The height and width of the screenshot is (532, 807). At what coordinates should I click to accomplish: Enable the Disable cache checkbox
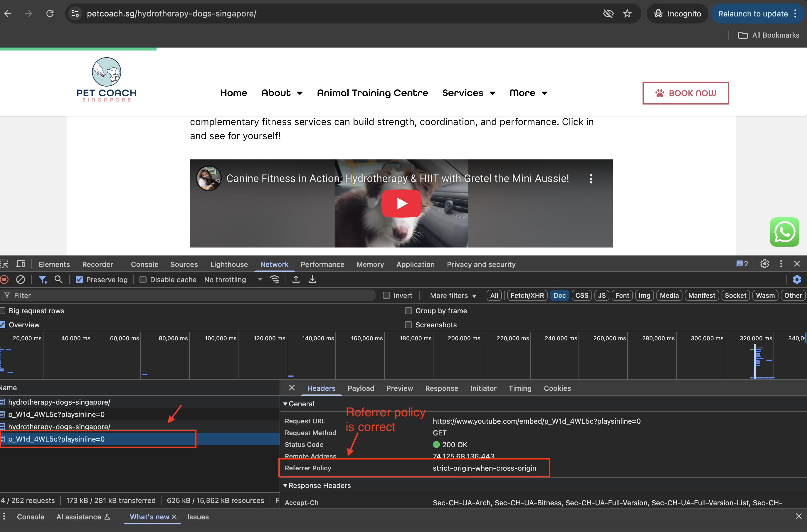(x=143, y=279)
